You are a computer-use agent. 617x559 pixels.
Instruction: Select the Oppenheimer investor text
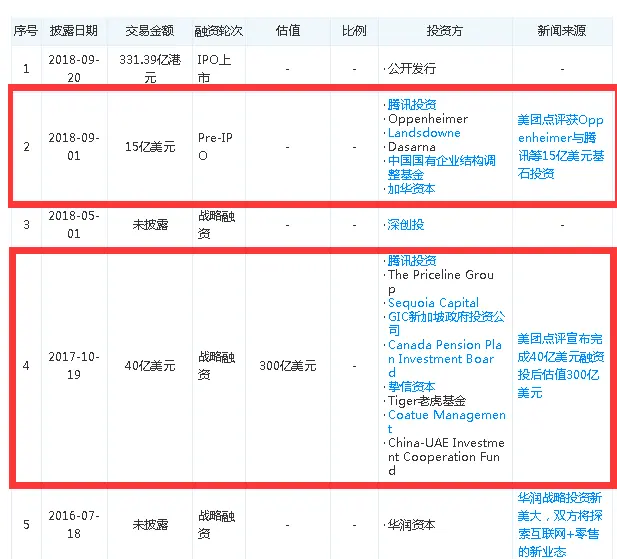tap(428, 119)
